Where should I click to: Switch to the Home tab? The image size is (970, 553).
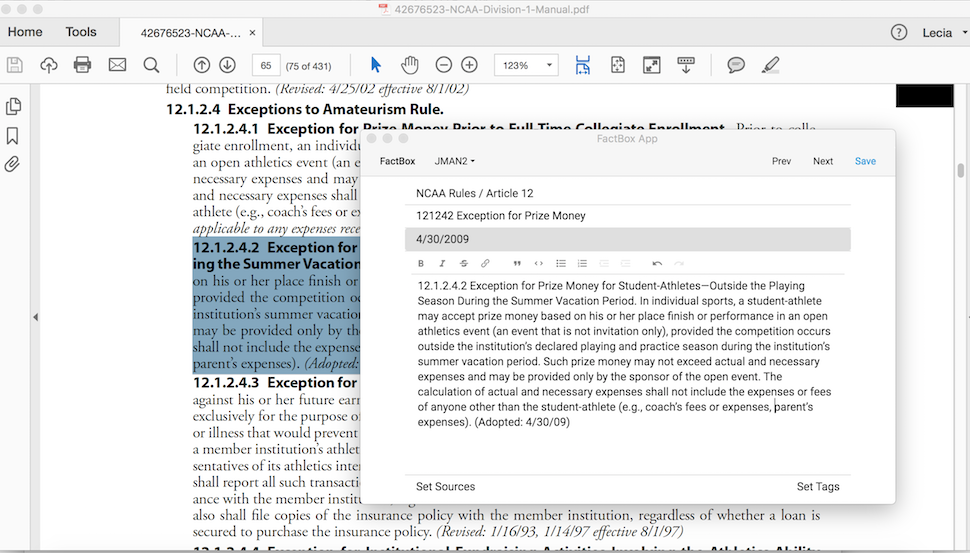pos(25,32)
